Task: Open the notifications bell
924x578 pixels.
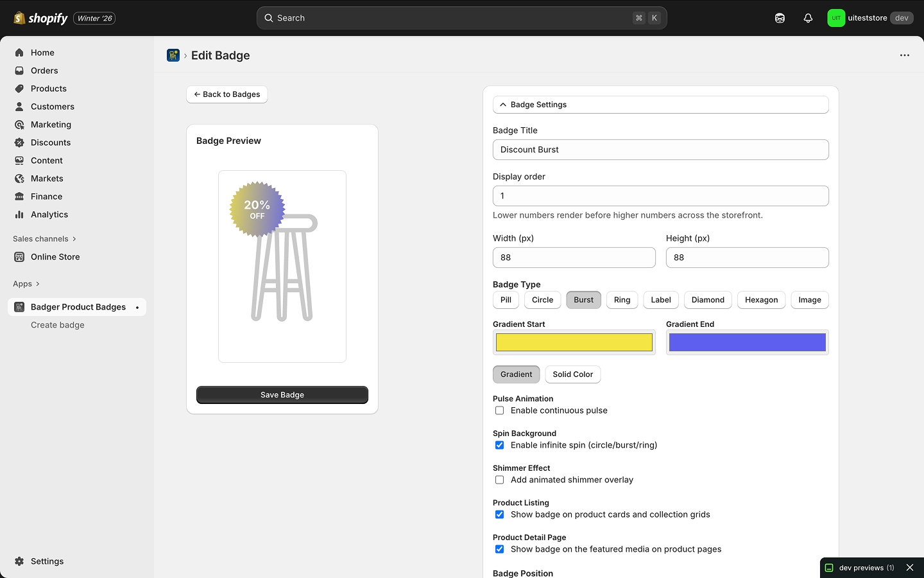Action: [x=808, y=18]
